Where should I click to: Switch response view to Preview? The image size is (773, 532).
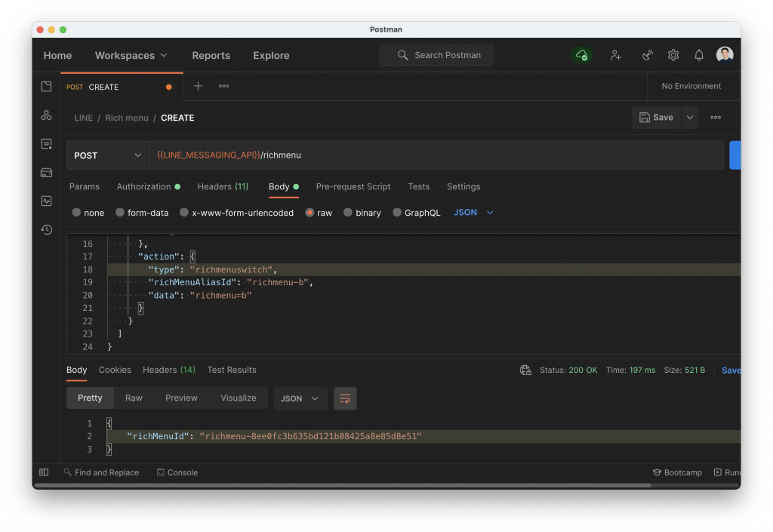181,398
